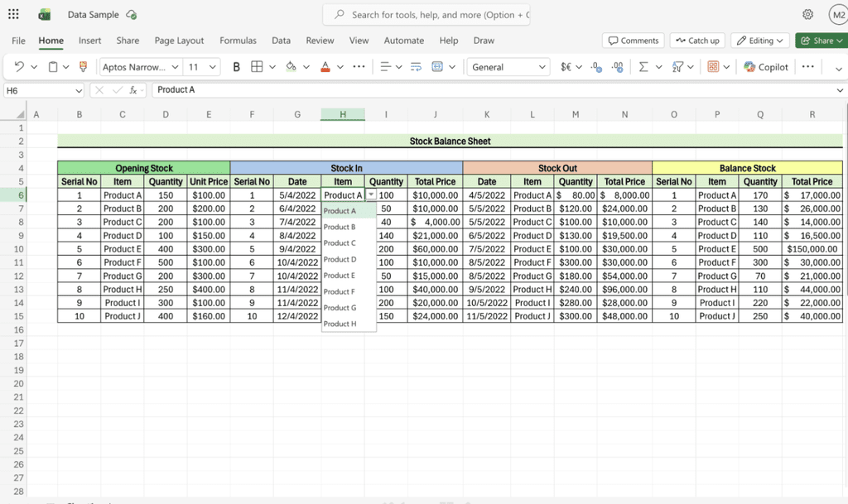Click the Wrap Text icon

pos(413,67)
